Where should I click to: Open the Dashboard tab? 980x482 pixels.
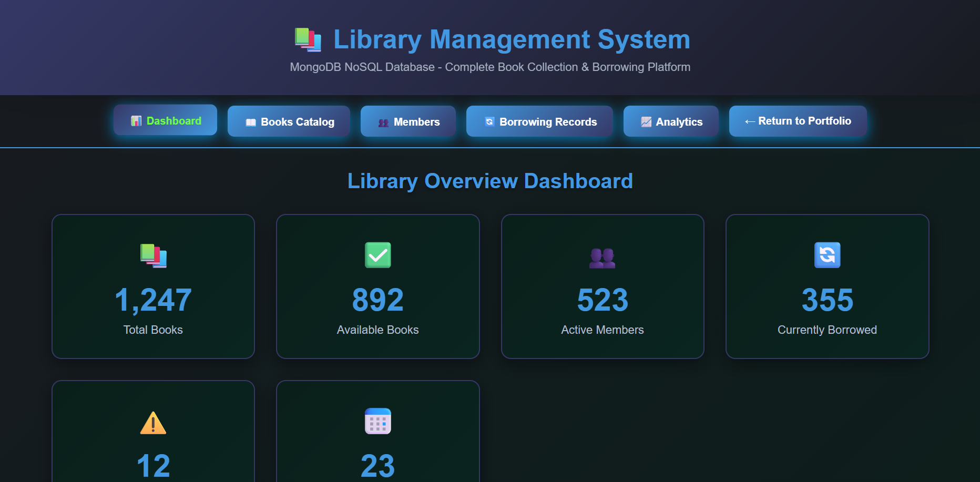click(165, 121)
